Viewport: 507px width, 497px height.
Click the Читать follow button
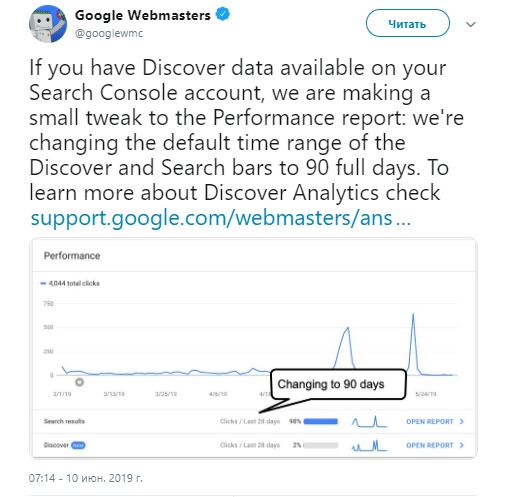coord(407,24)
